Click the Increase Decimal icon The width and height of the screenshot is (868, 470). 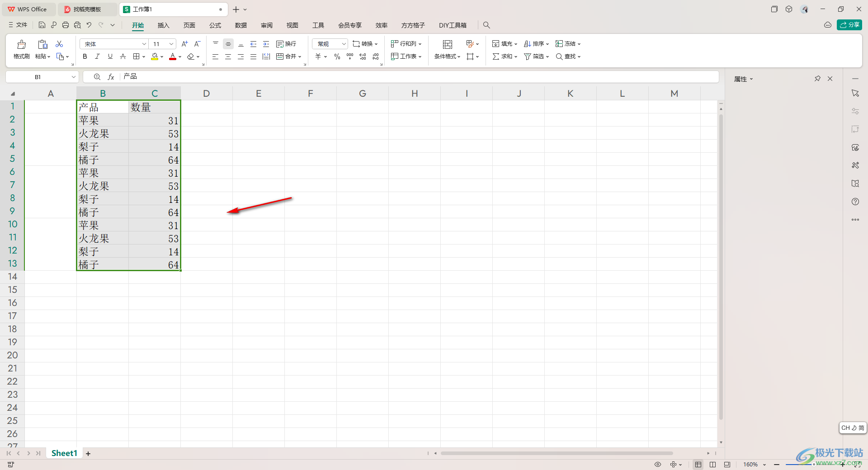pyautogui.click(x=363, y=56)
